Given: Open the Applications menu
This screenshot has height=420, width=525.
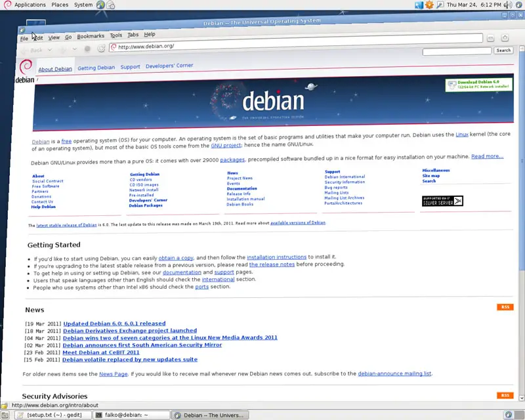Looking at the screenshot, I should (x=30, y=5).
